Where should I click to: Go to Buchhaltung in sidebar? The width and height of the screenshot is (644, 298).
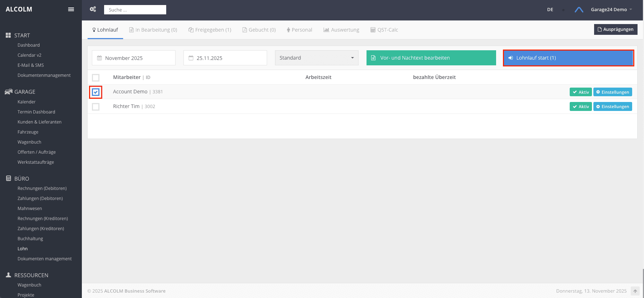[x=30, y=239]
